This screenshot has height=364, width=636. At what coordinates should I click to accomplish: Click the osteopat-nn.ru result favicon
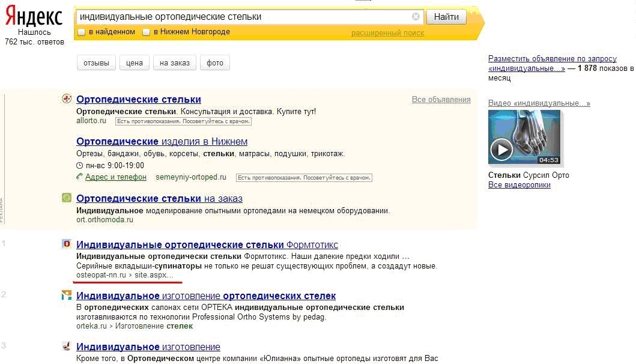point(67,244)
